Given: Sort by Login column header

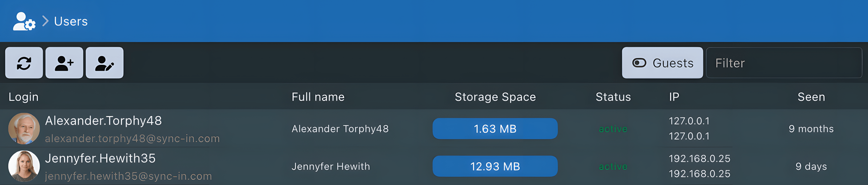Looking at the screenshot, I should (x=24, y=97).
